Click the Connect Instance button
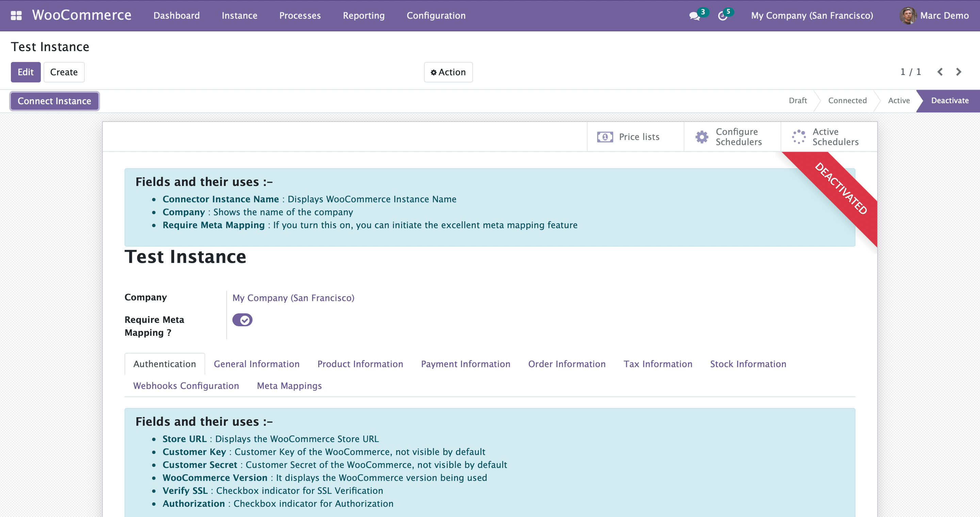This screenshot has height=517, width=980. [54, 101]
